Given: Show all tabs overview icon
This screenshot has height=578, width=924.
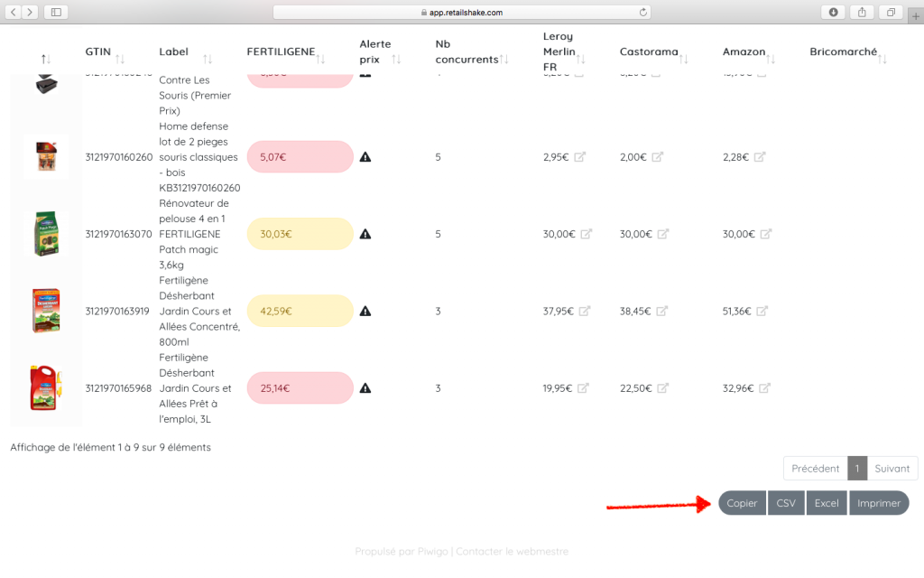Looking at the screenshot, I should [x=891, y=12].
